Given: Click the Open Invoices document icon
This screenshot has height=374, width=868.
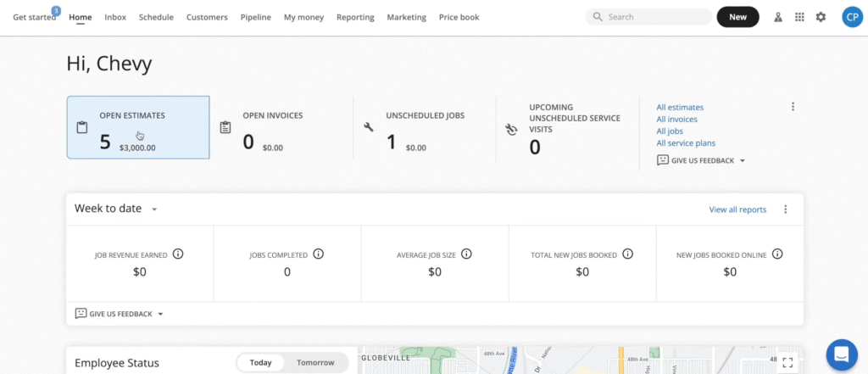Looking at the screenshot, I should [x=225, y=127].
